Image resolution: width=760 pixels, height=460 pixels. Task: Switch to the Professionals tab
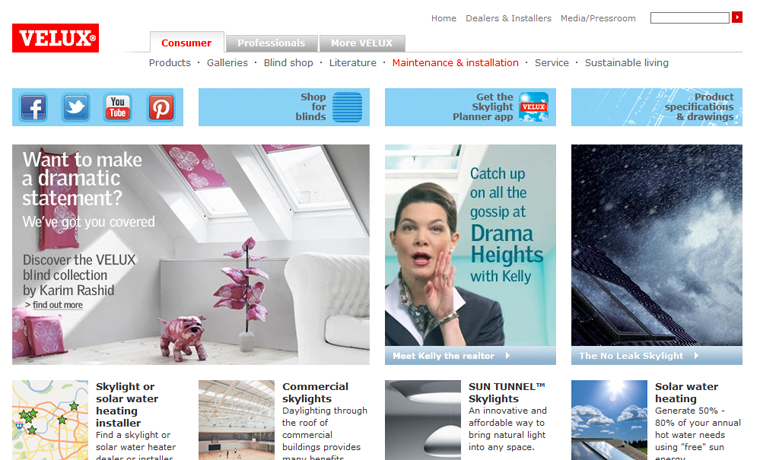[271, 43]
